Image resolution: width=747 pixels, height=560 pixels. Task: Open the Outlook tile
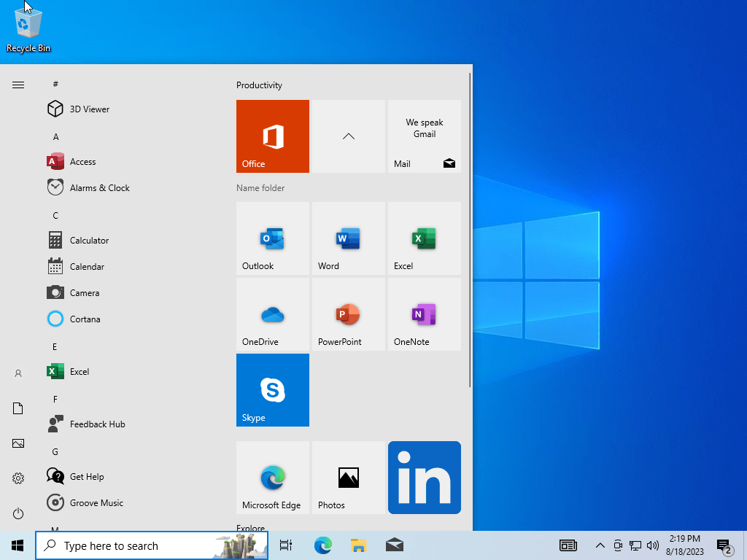(x=273, y=238)
